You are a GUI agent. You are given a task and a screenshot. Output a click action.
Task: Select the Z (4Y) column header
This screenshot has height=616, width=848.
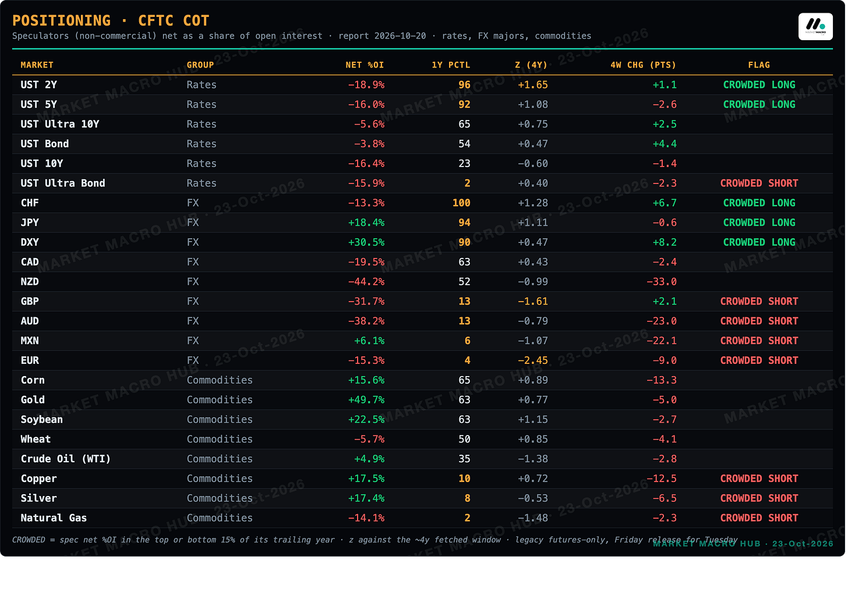[531, 65]
